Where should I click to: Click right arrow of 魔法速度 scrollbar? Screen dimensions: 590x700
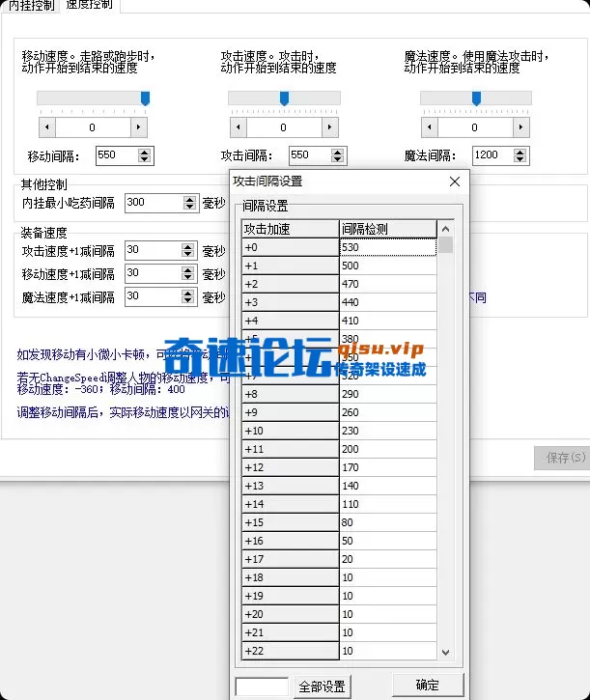click(520, 127)
